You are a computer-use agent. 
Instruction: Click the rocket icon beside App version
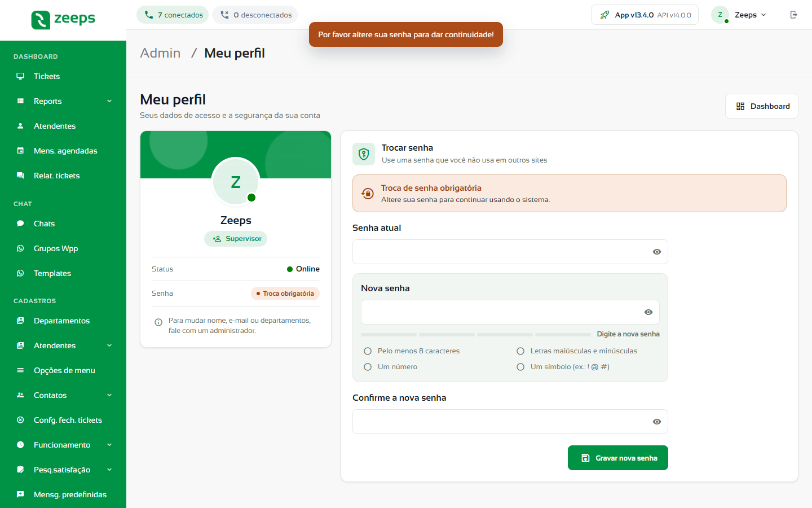tap(604, 15)
